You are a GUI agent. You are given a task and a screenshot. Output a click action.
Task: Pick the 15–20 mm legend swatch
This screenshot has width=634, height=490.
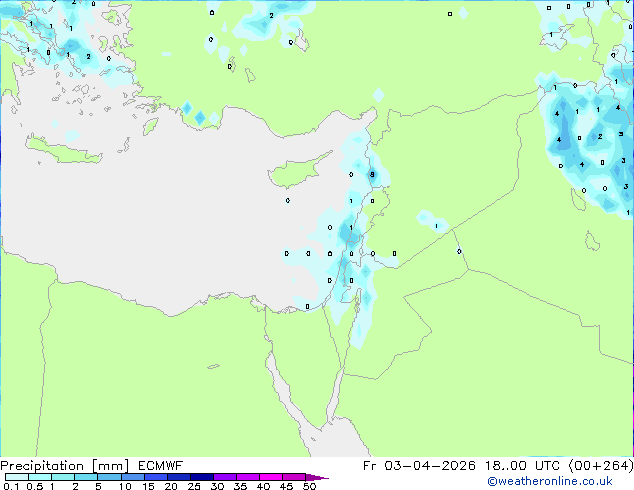[x=155, y=477]
